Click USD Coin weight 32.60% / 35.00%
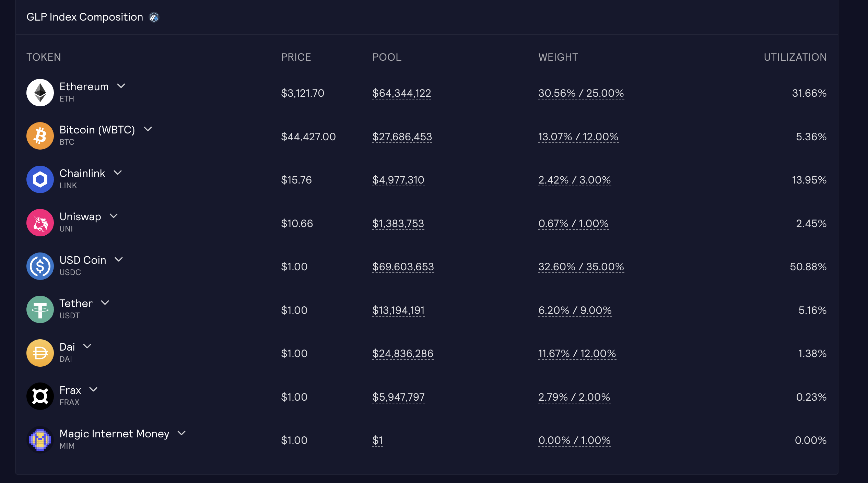 [581, 267]
